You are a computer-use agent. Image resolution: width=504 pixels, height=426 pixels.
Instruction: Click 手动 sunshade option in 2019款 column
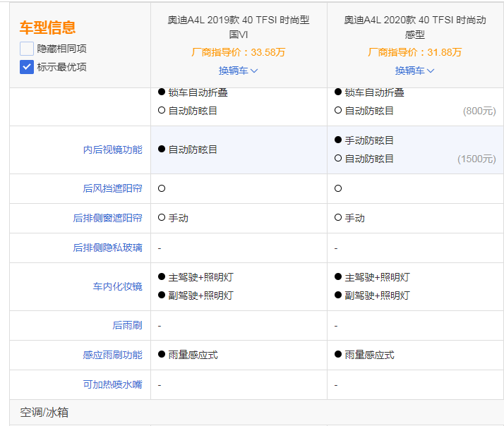click(x=179, y=218)
